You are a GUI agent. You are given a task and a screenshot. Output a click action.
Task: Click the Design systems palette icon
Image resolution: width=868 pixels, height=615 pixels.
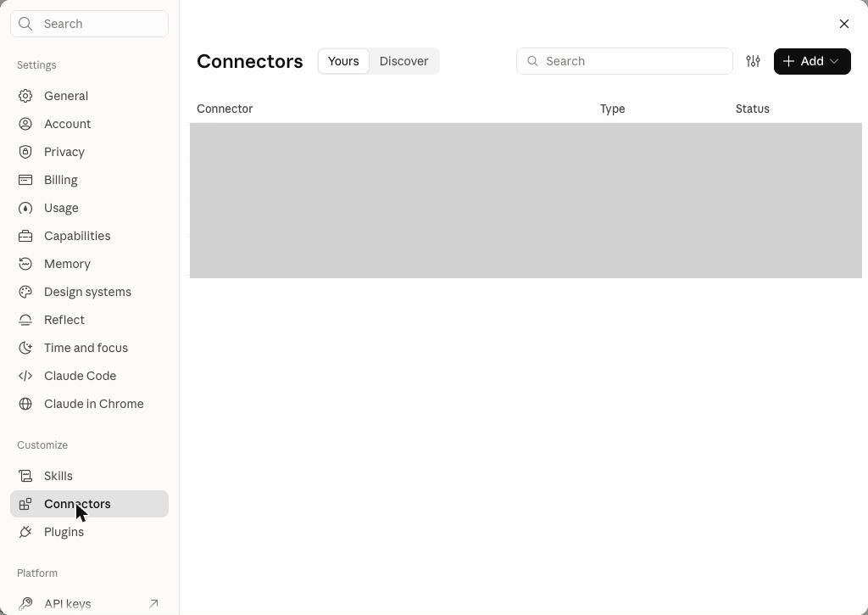pos(25,292)
